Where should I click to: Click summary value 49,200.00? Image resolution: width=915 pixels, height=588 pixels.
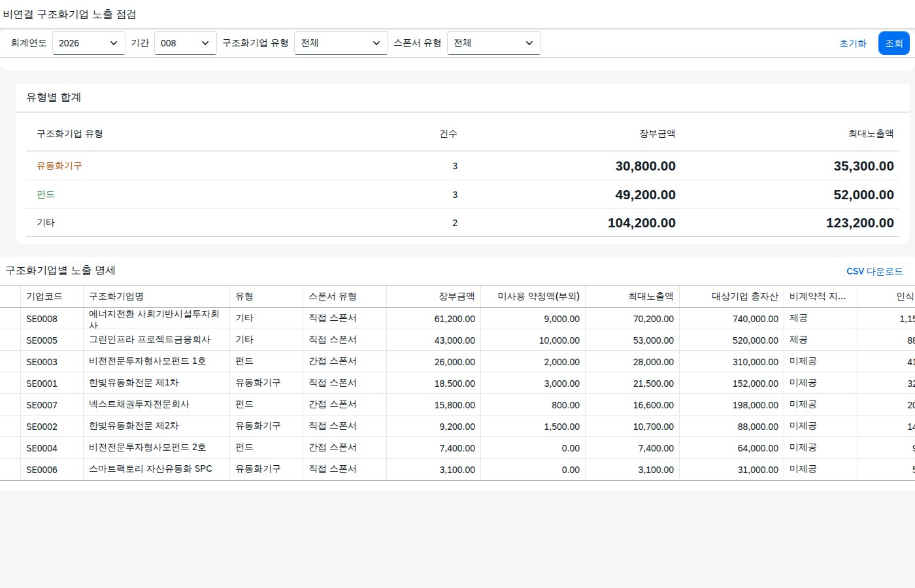(x=645, y=195)
